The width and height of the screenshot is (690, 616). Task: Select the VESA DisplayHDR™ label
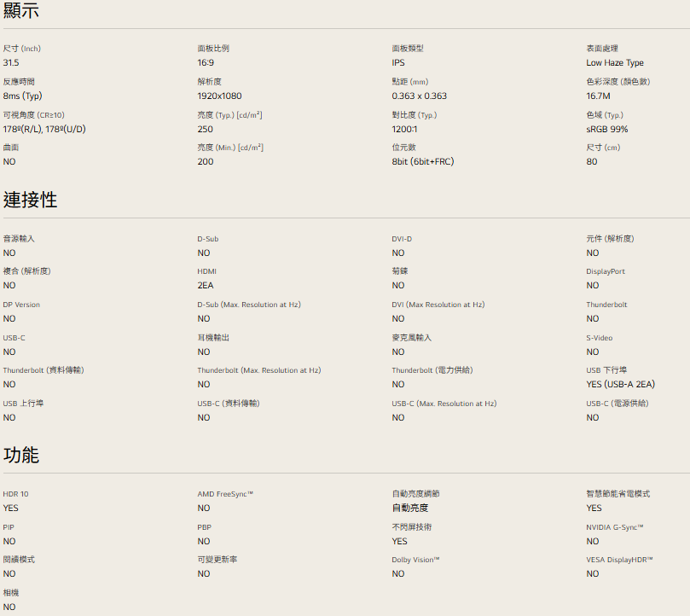[619, 560]
